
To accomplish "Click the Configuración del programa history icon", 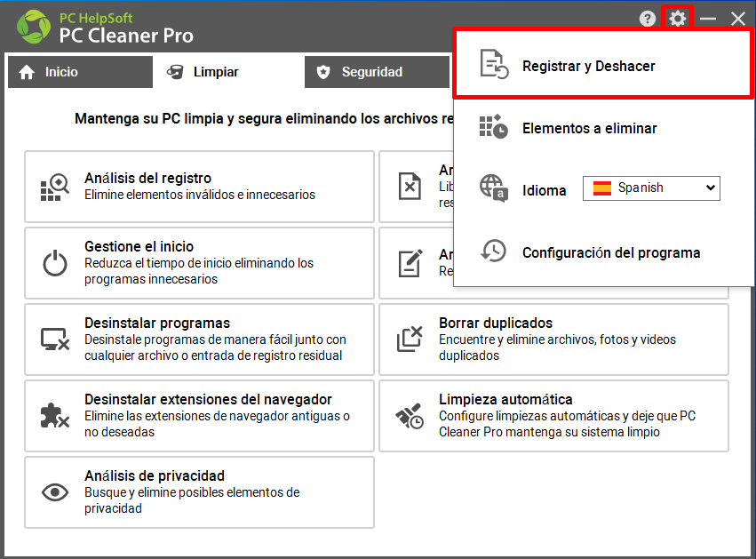I will (493, 252).
